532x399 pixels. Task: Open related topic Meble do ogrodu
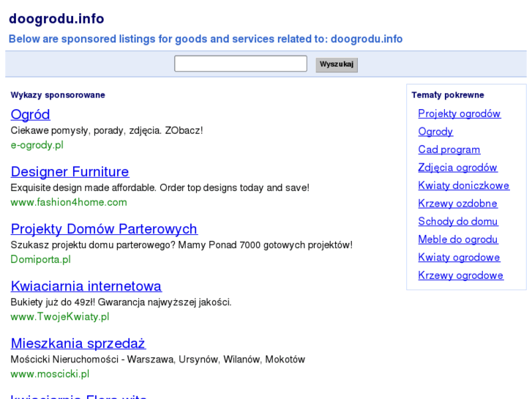[457, 239]
